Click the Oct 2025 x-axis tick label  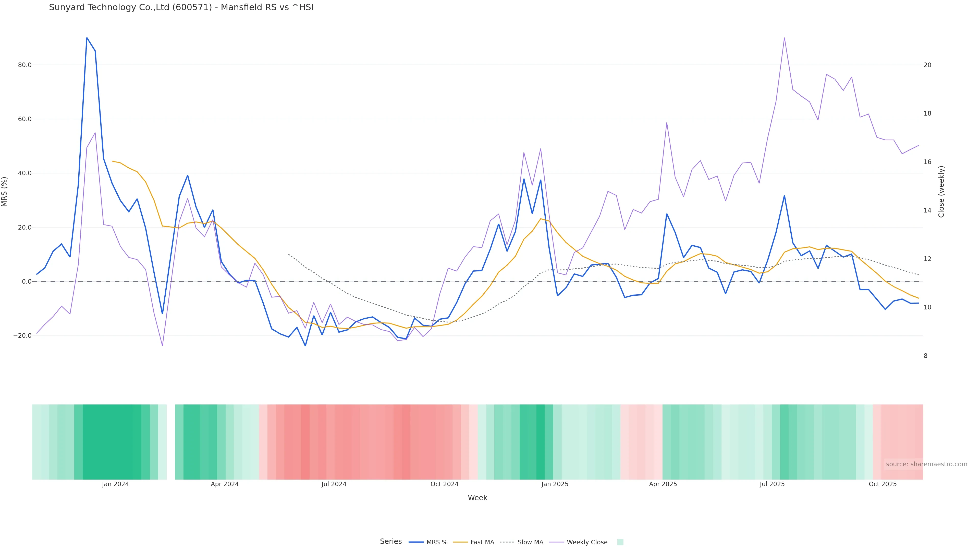pos(882,484)
